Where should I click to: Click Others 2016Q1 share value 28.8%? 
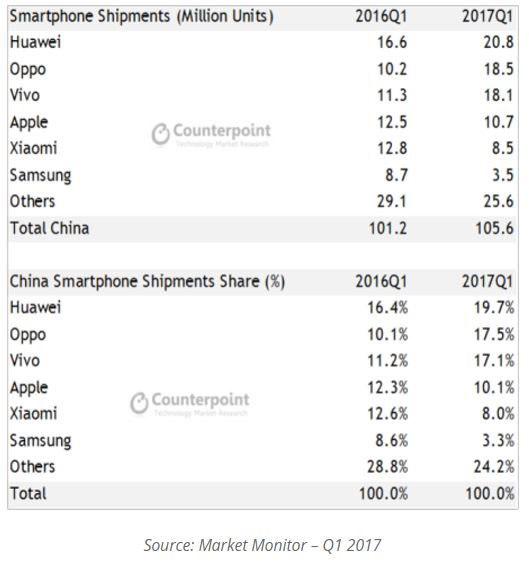(x=388, y=467)
